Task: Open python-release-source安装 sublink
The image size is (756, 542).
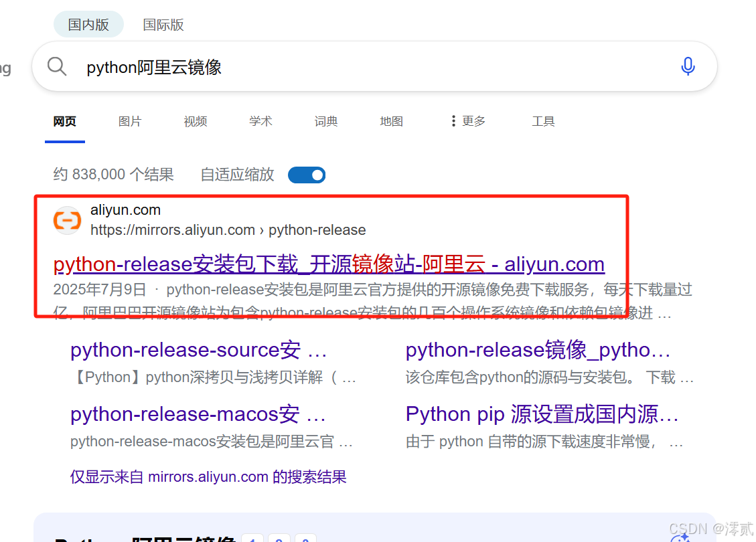Action: (x=199, y=350)
